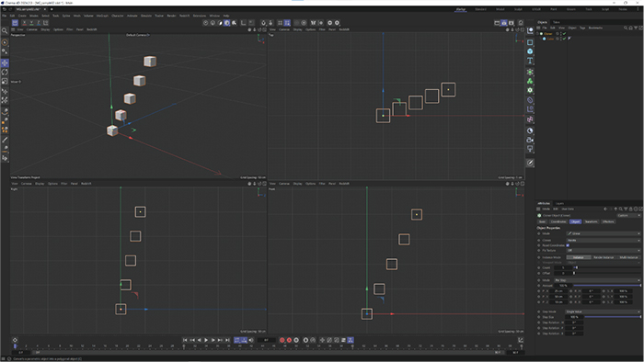
Task: Open the Step Mode Single Value dropdown
Action: (x=603, y=311)
